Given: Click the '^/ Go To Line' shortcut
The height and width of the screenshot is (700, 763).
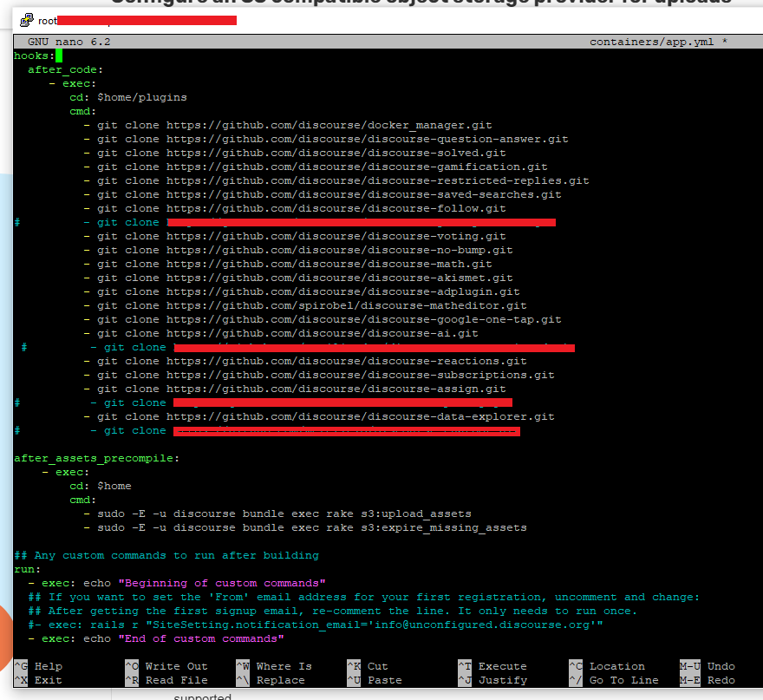Looking at the screenshot, I should [x=614, y=680].
